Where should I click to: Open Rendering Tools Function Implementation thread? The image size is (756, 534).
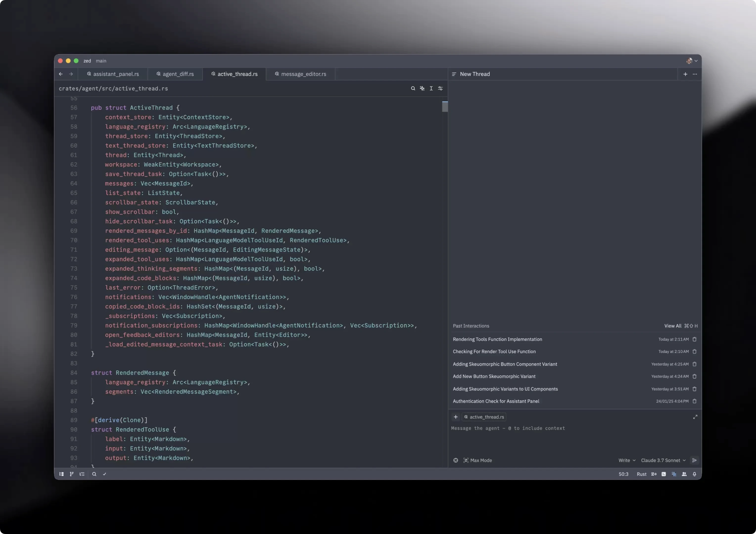click(x=497, y=339)
